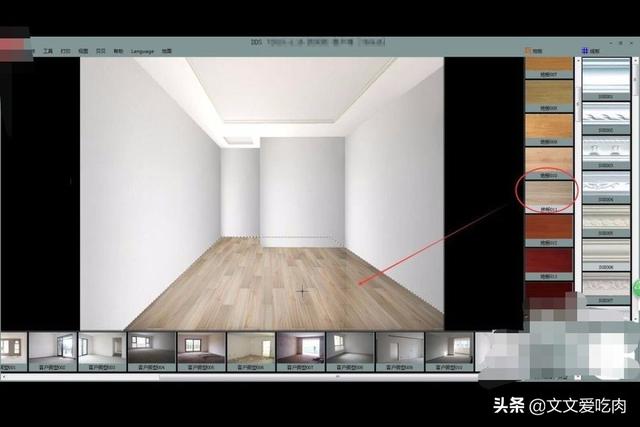Screen dimensions: 640x427
Task: Open the 工具 (Tools) menu
Action: (x=48, y=49)
